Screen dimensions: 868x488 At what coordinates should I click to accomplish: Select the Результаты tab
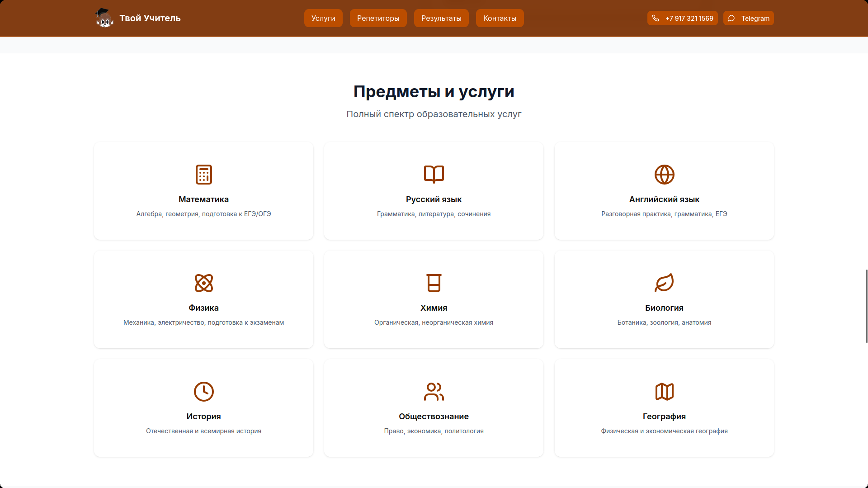(x=441, y=18)
